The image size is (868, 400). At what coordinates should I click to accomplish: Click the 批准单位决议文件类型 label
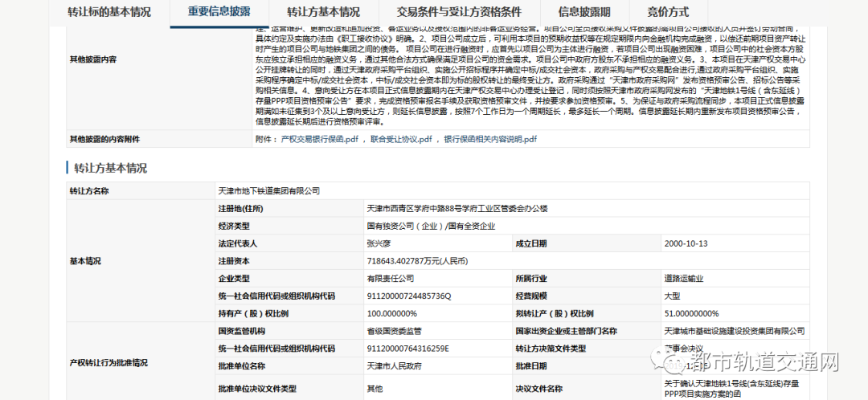click(257, 389)
